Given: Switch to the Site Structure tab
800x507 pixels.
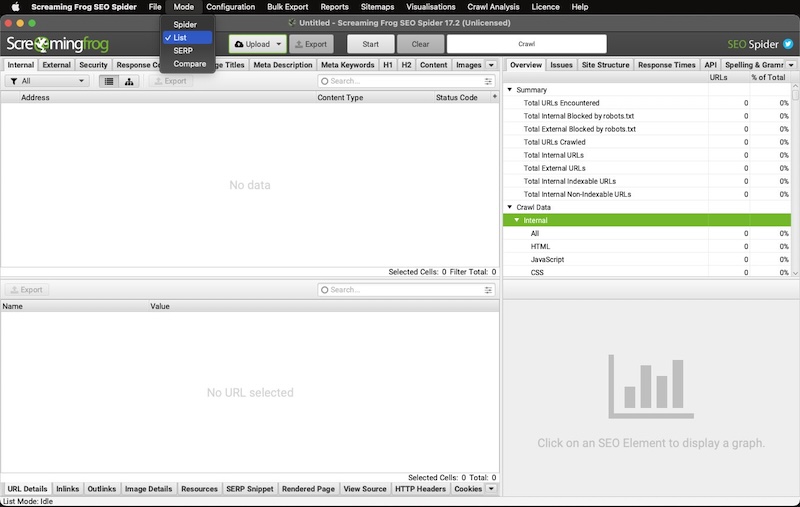Looking at the screenshot, I should point(605,65).
